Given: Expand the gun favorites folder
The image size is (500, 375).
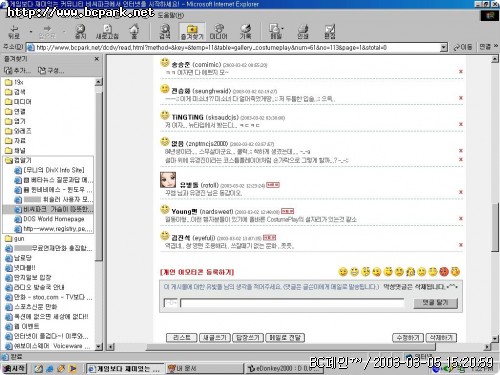Looking at the screenshot, I should pyautogui.click(x=15, y=239).
